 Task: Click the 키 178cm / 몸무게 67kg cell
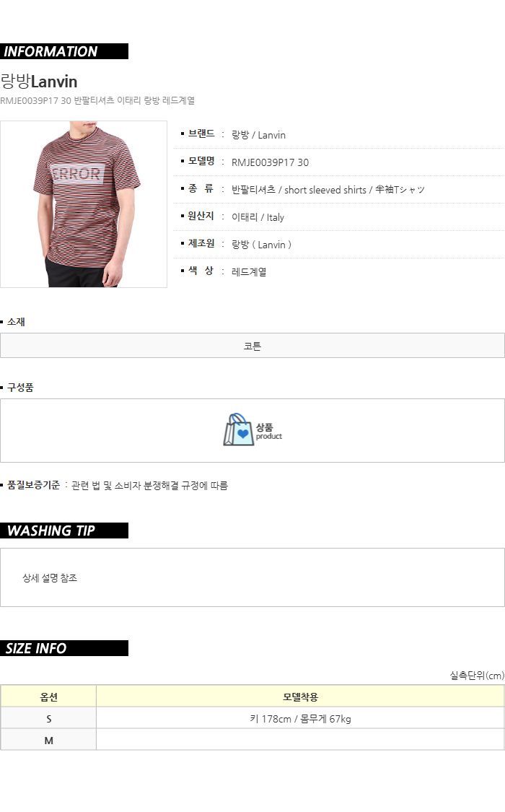pyautogui.click(x=300, y=718)
